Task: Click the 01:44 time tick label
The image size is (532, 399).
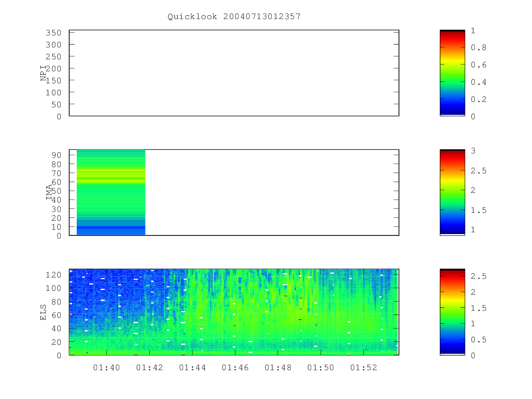Action: [192, 368]
